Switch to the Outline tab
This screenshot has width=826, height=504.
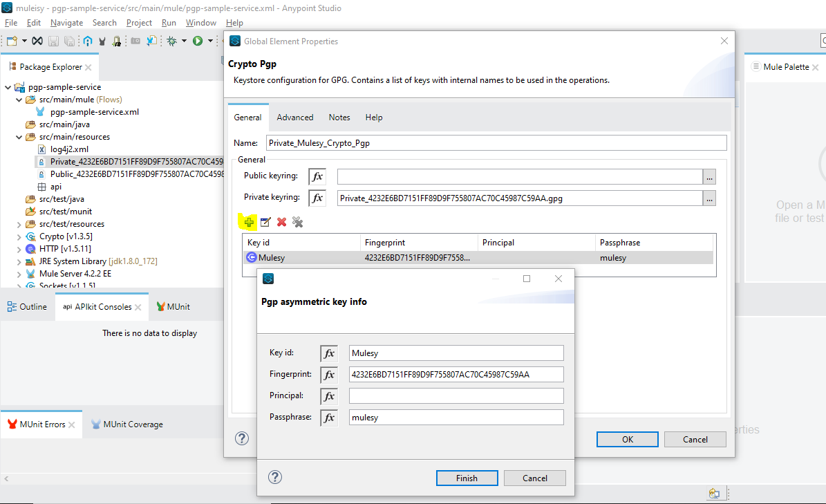point(27,307)
